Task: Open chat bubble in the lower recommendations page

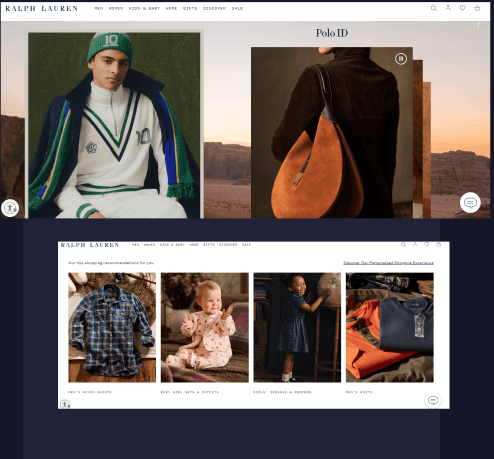Action: [433, 400]
